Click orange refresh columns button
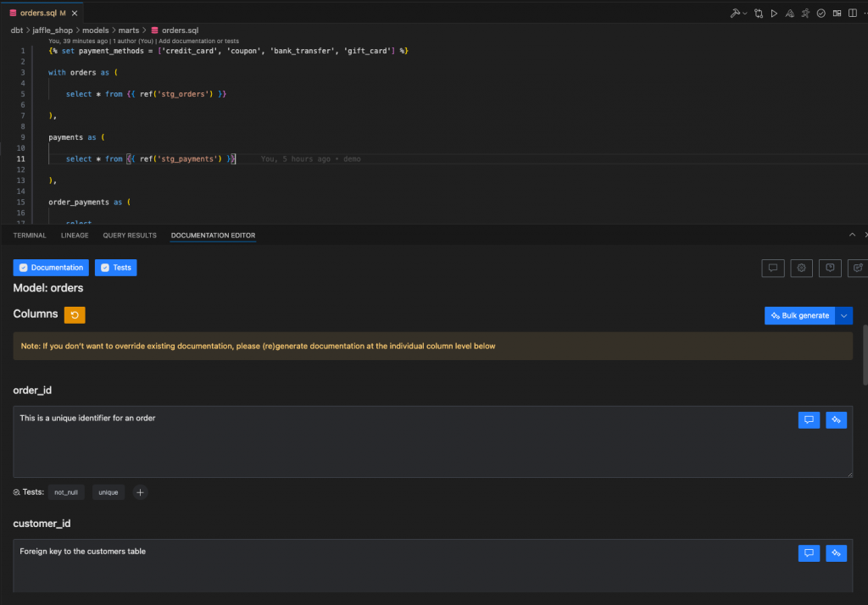The height and width of the screenshot is (605, 868). point(75,315)
